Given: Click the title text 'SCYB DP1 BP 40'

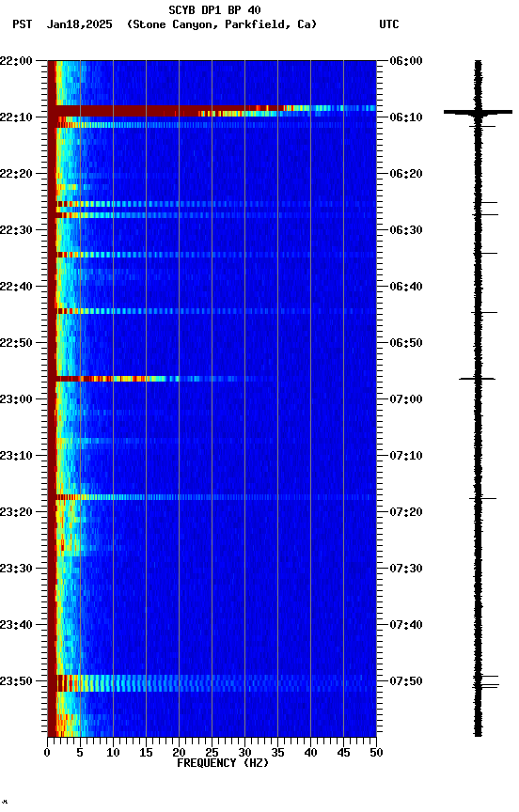Looking at the screenshot, I should pyautogui.click(x=214, y=9).
